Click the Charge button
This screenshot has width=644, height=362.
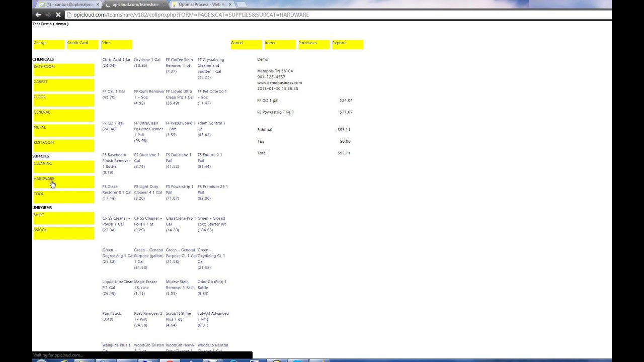[49, 45]
